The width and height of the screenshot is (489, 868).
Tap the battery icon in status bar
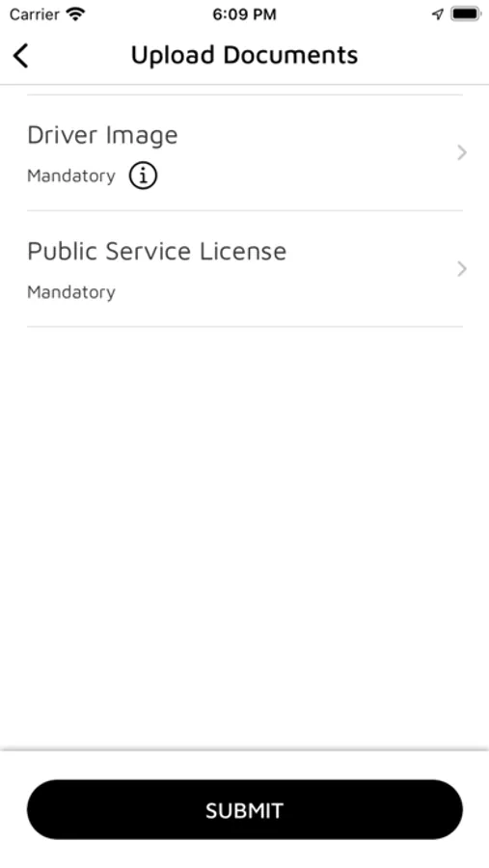465,14
